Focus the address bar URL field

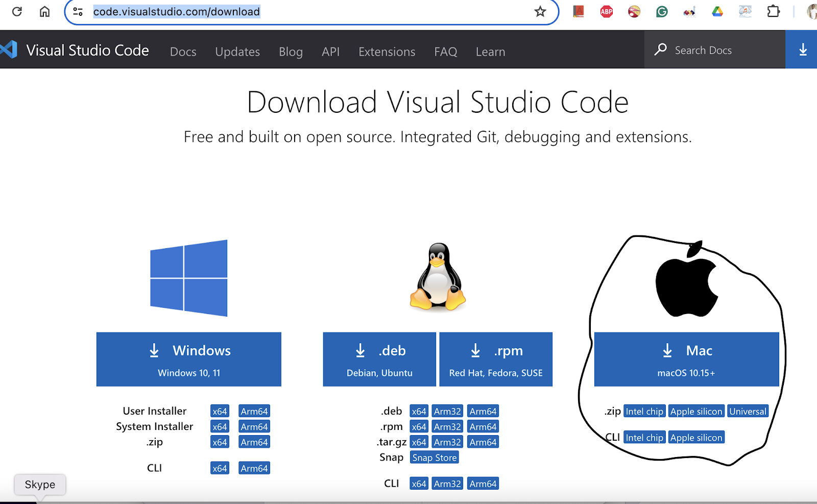[311, 11]
